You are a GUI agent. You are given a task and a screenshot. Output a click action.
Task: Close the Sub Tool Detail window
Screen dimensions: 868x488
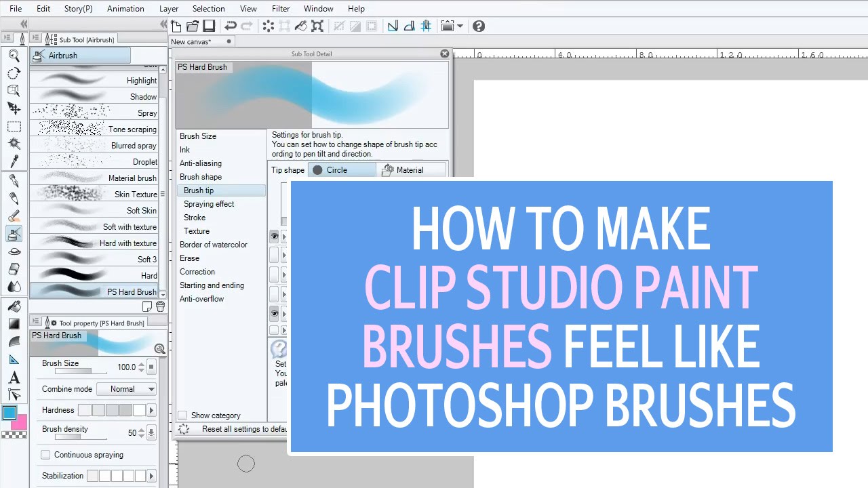click(x=445, y=54)
